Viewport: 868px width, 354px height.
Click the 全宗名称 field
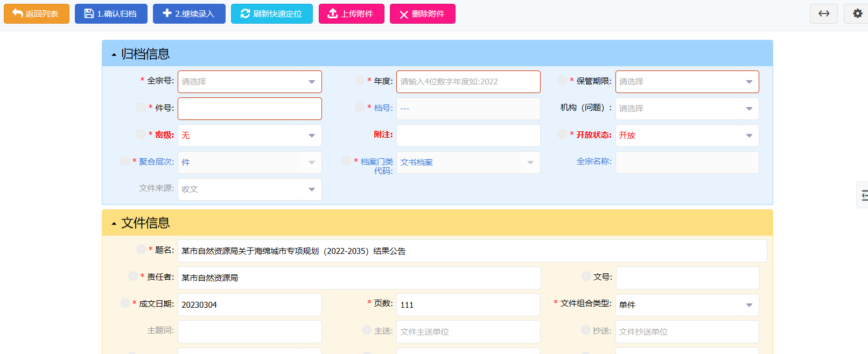687,162
